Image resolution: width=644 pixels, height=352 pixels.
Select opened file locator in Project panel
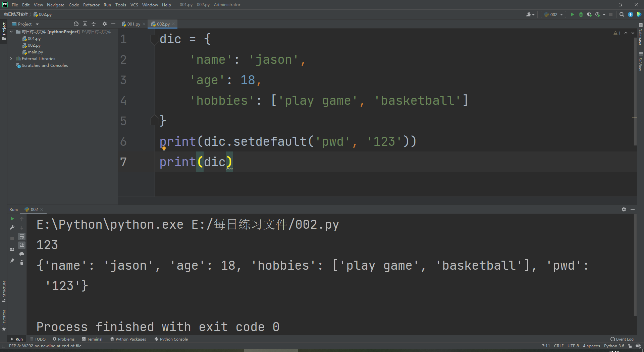(x=76, y=24)
